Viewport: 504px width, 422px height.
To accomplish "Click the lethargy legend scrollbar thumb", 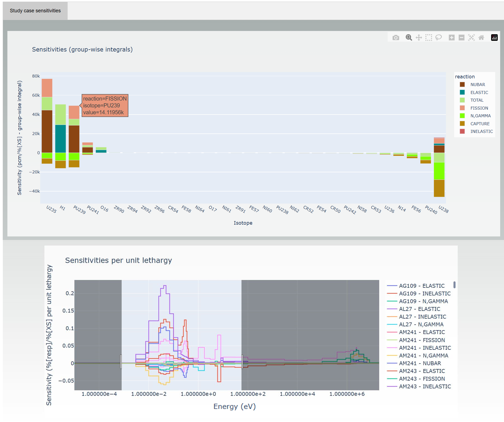I will [x=454, y=285].
